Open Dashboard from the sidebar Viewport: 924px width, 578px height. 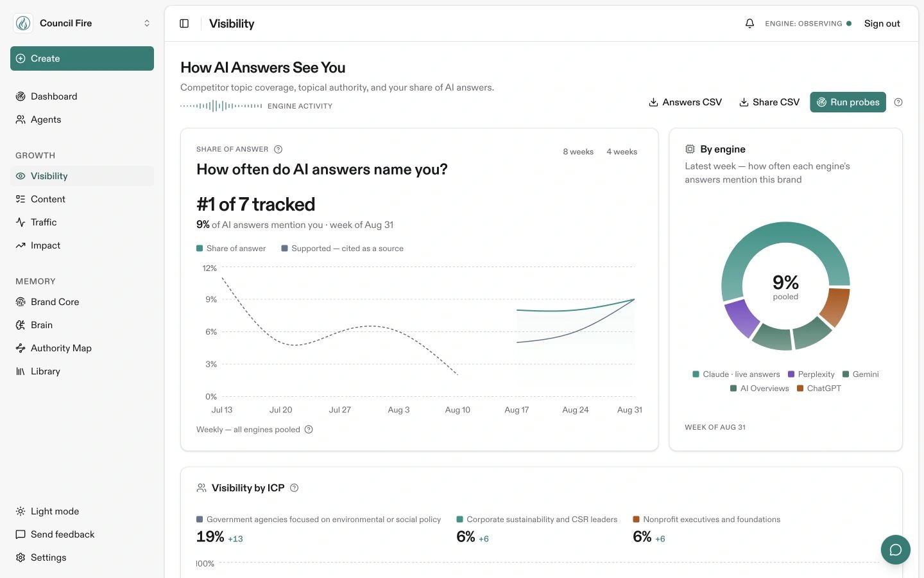[x=82, y=96]
